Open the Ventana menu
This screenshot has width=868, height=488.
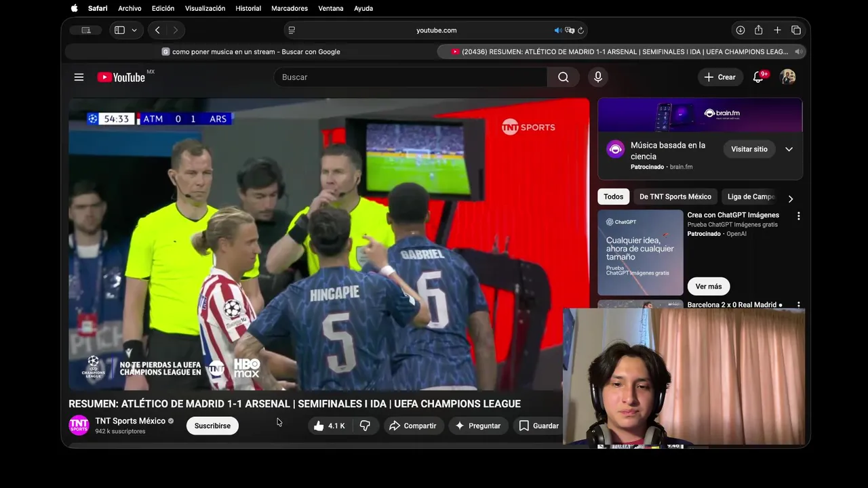point(330,8)
